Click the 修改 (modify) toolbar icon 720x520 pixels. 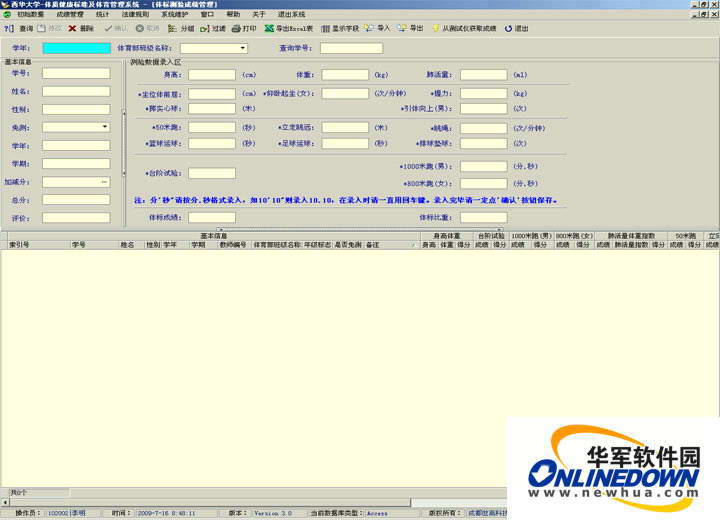(x=42, y=28)
